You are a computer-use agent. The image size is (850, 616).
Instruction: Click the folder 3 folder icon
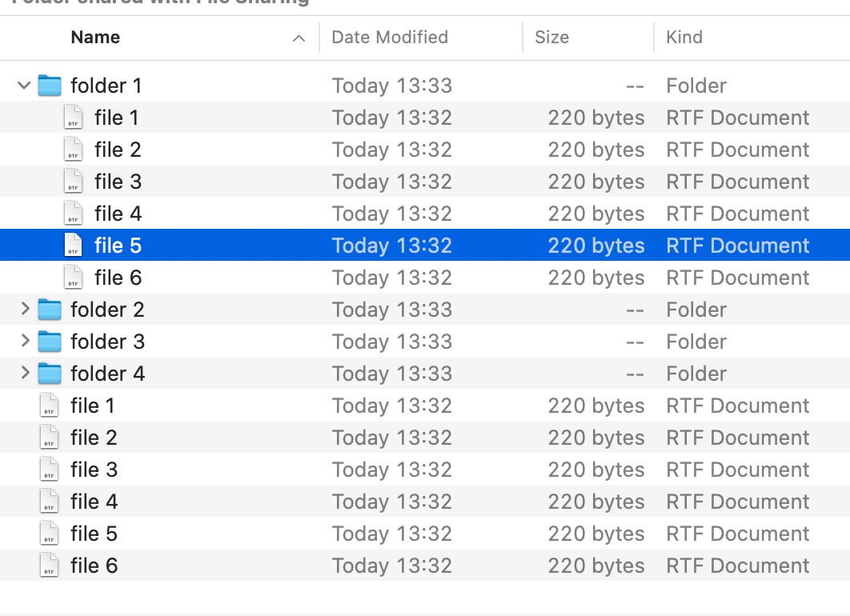pos(50,341)
